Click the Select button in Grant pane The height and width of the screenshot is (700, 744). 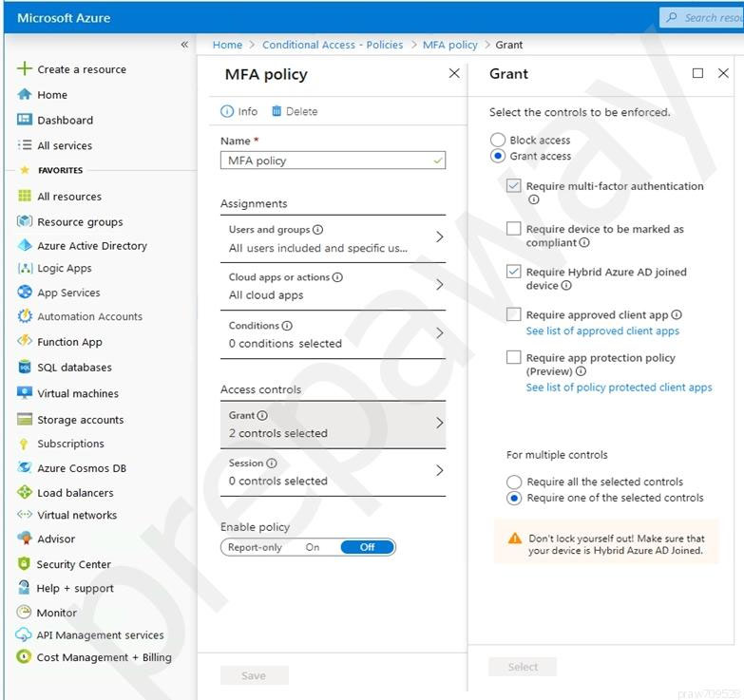point(523,667)
